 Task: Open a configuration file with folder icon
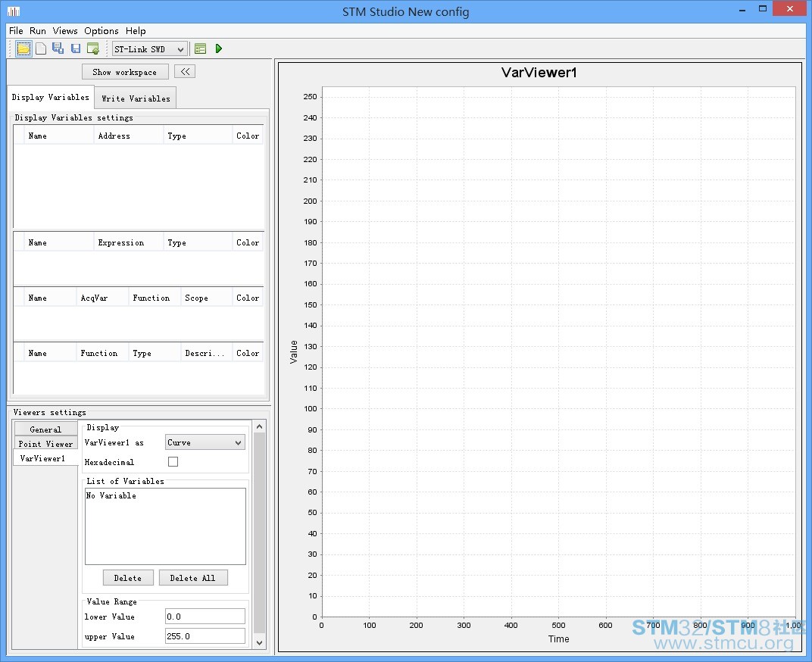tap(23, 48)
